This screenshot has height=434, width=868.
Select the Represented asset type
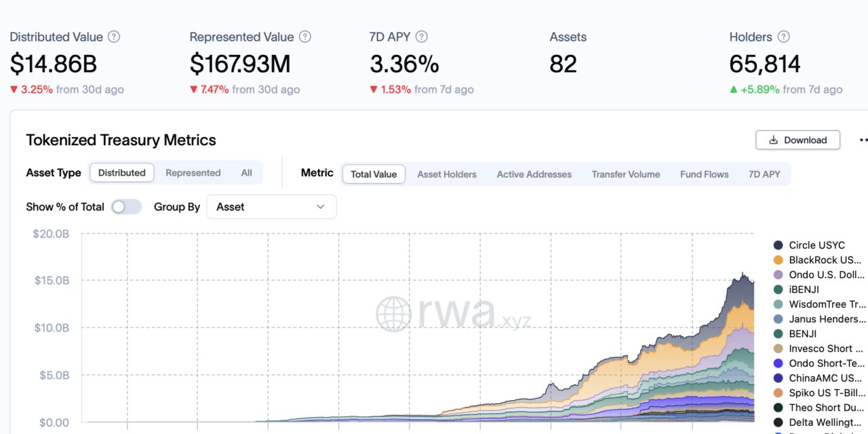[193, 173]
